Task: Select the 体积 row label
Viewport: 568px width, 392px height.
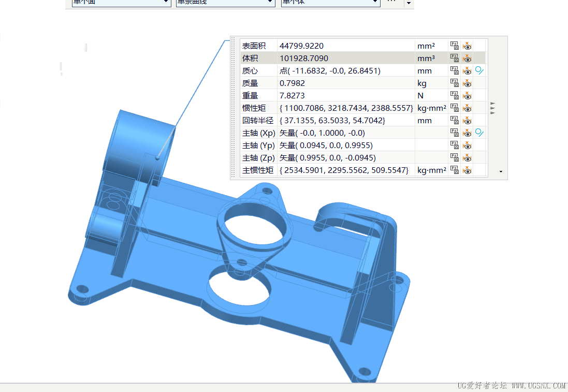Action: [250, 58]
